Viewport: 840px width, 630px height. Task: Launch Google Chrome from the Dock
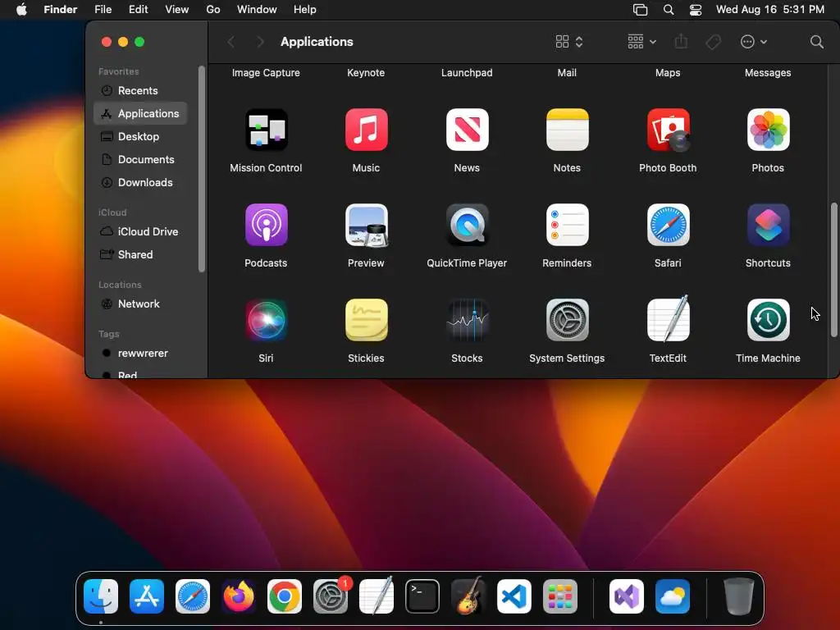click(285, 596)
